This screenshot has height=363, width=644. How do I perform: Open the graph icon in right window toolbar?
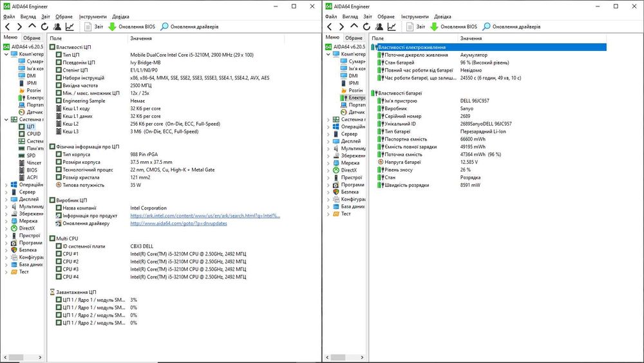tap(392, 26)
